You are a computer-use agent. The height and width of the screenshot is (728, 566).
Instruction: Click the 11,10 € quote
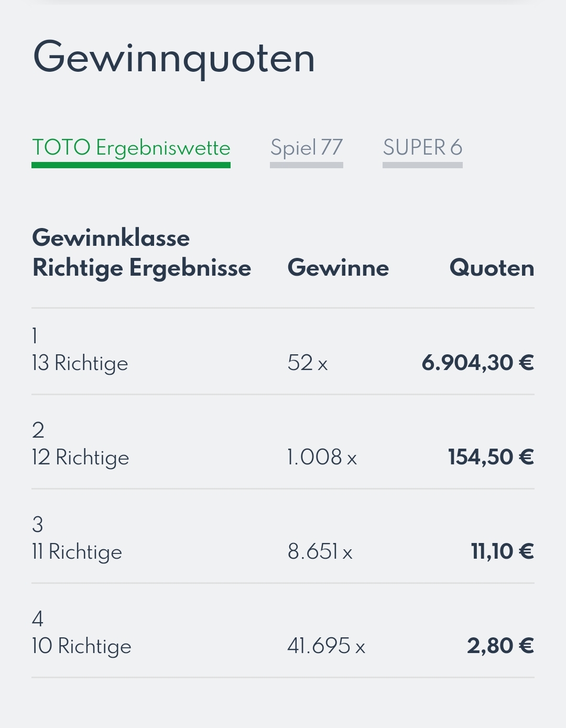(502, 551)
